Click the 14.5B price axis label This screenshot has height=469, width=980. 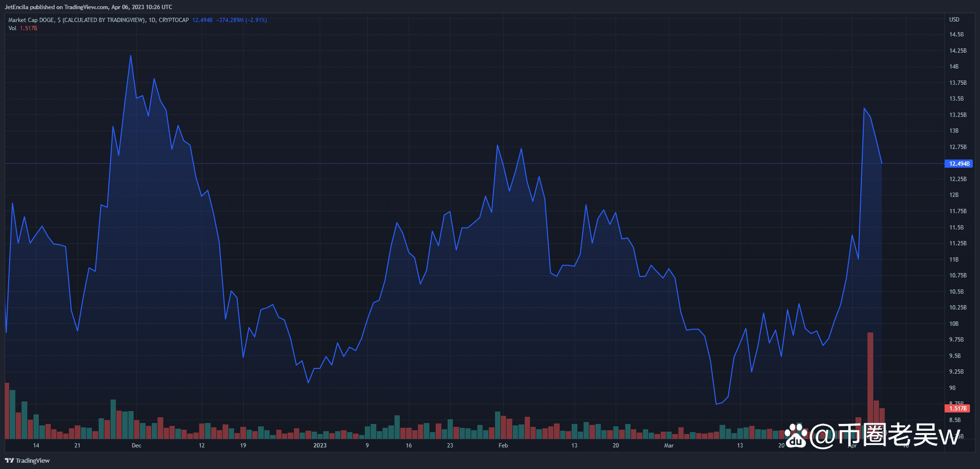pyautogui.click(x=957, y=34)
